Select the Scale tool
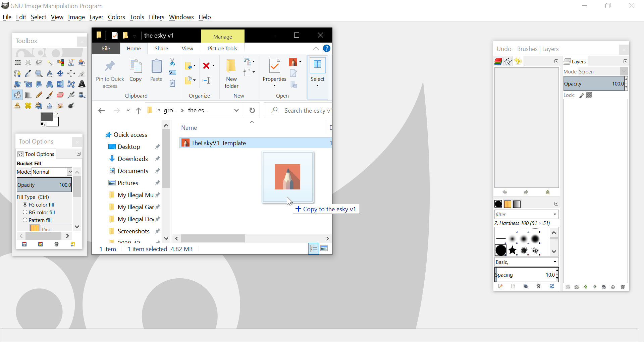Viewport: 644px width, 342px height. click(28, 84)
